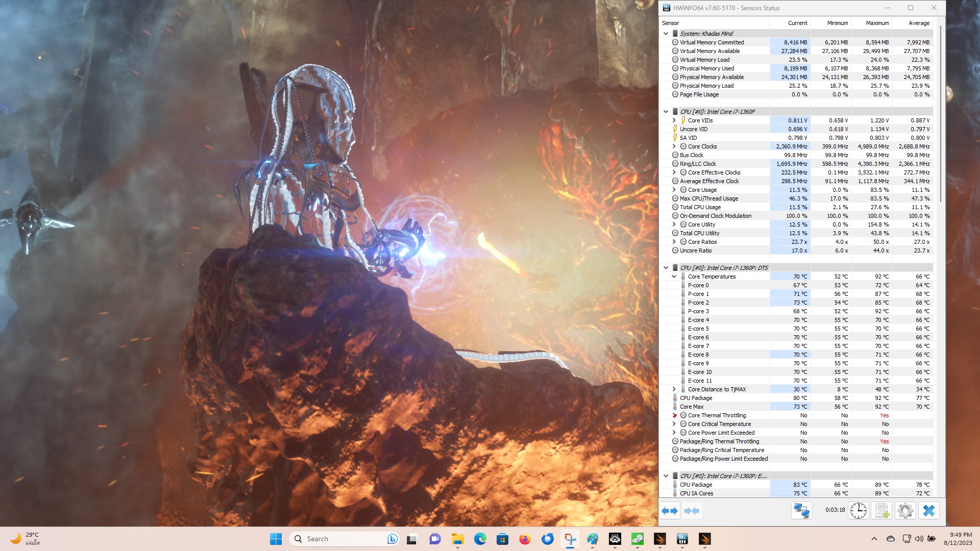The width and height of the screenshot is (980, 551).
Task: Expand the Core Utility row
Action: coord(674,224)
